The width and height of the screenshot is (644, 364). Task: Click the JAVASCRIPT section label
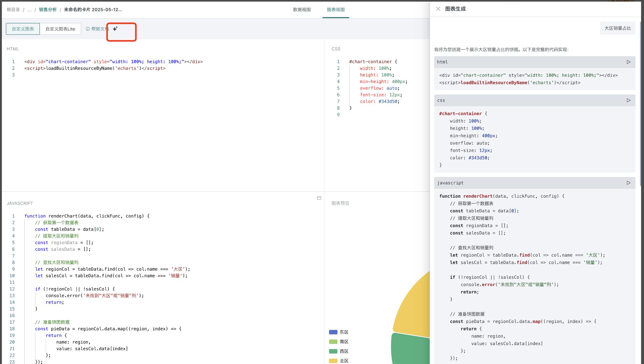(x=20, y=203)
